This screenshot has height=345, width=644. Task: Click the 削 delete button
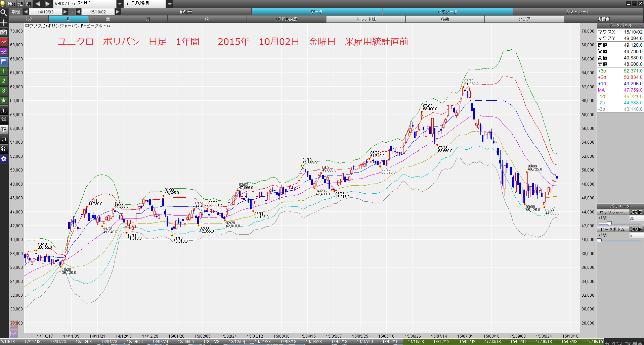coord(28,4)
